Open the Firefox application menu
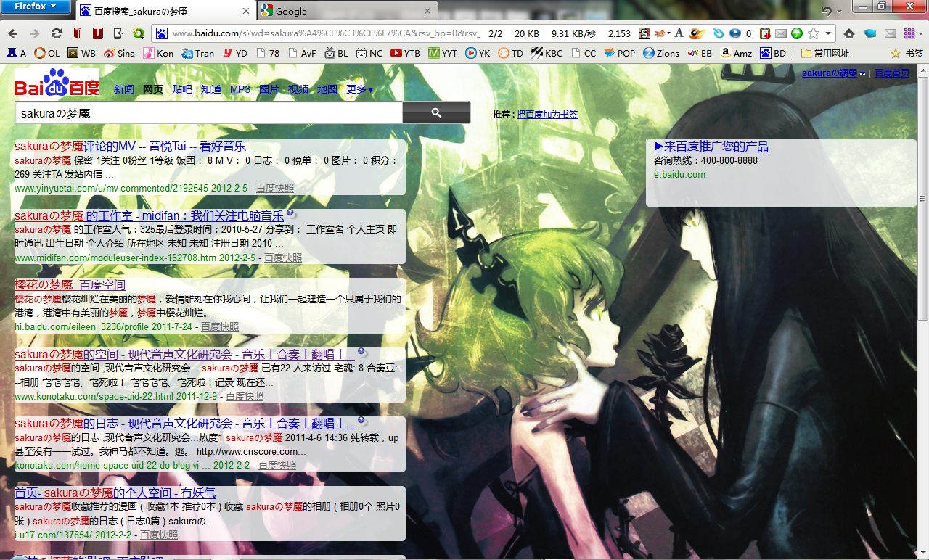The height and width of the screenshot is (560, 929). tap(36, 7)
